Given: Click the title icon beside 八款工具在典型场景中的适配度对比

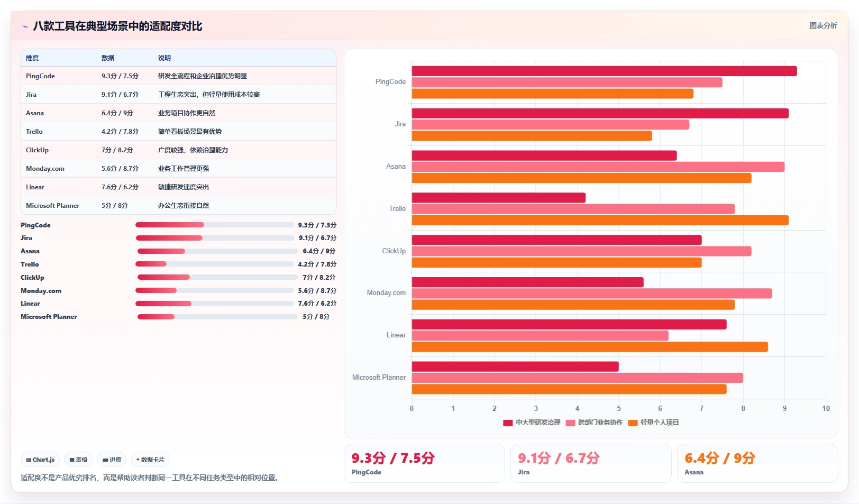Looking at the screenshot, I should pyautogui.click(x=25, y=26).
